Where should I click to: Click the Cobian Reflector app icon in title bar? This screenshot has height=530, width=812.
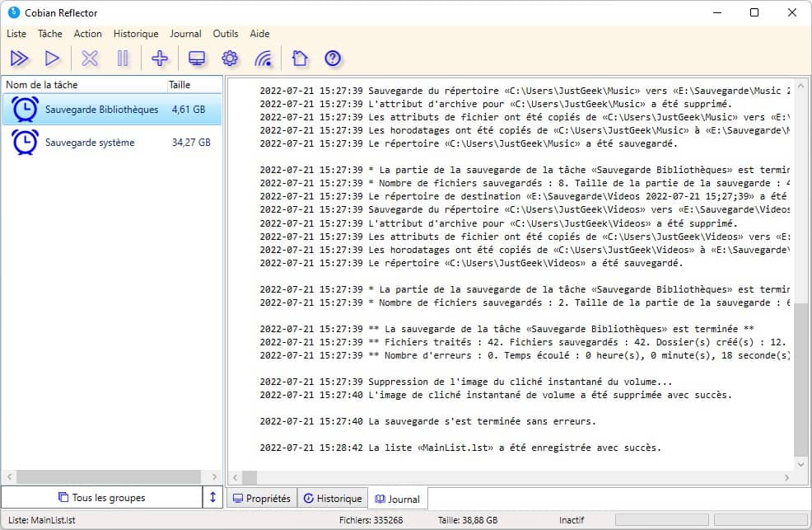tap(13, 12)
